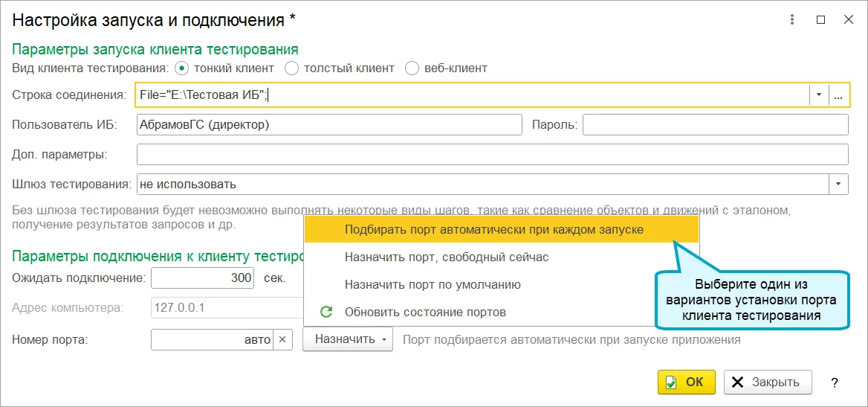Image resolution: width=868 pixels, height=407 pixels.
Task: Choose 'Назначить порт, свободный сейчас'
Action: click(x=446, y=257)
